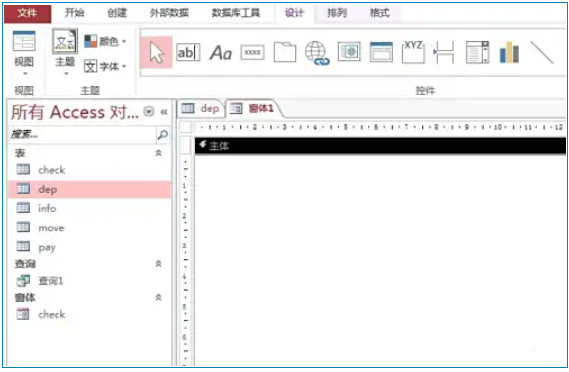Screen dimensions: 569x372
Task: Select the 设计 ribbon tab
Action: click(294, 13)
